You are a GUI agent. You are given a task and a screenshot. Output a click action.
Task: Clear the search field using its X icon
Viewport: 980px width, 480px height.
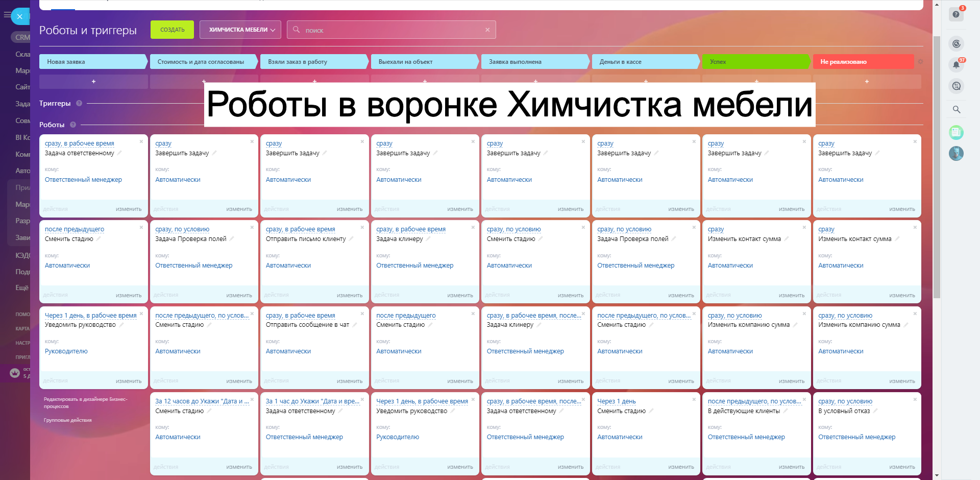coord(487,30)
